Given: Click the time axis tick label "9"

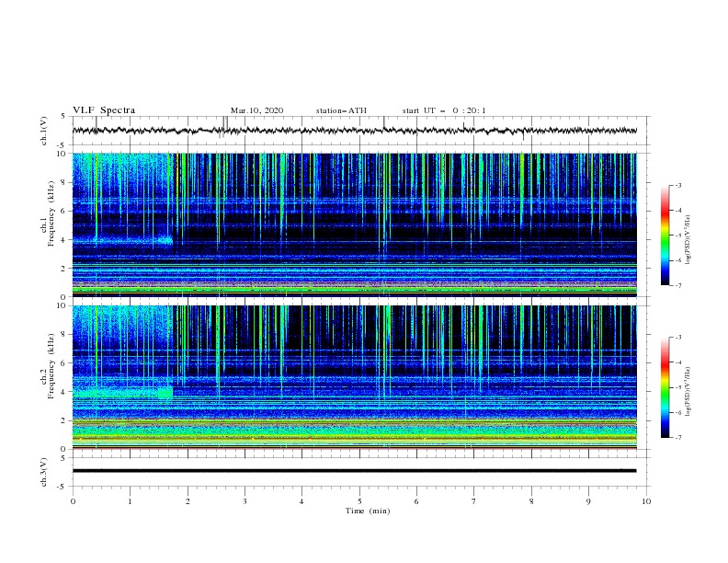Looking at the screenshot, I should click(588, 501).
